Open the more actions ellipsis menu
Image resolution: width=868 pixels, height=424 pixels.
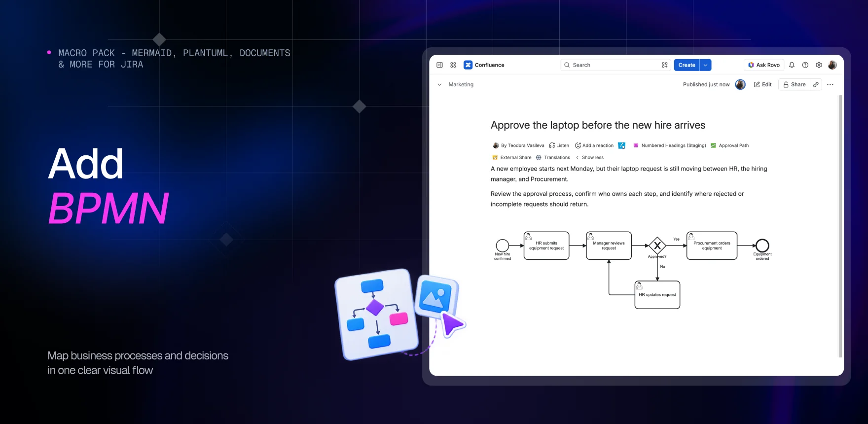(x=831, y=85)
